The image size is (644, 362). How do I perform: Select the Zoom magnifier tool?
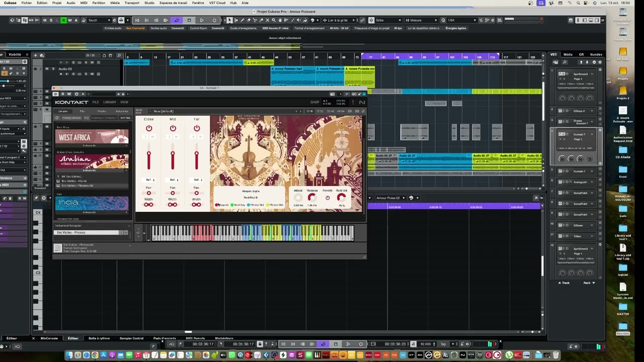[273, 20]
